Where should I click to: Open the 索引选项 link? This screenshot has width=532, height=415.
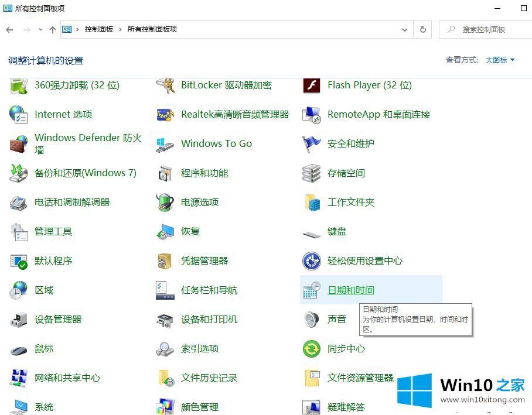pyautogui.click(x=199, y=349)
